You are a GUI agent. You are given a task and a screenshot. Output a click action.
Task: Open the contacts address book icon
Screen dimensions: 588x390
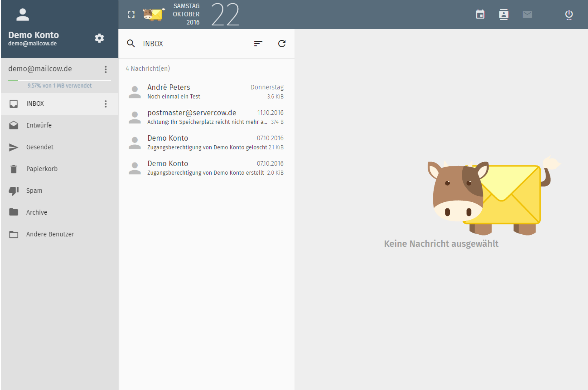[503, 14]
